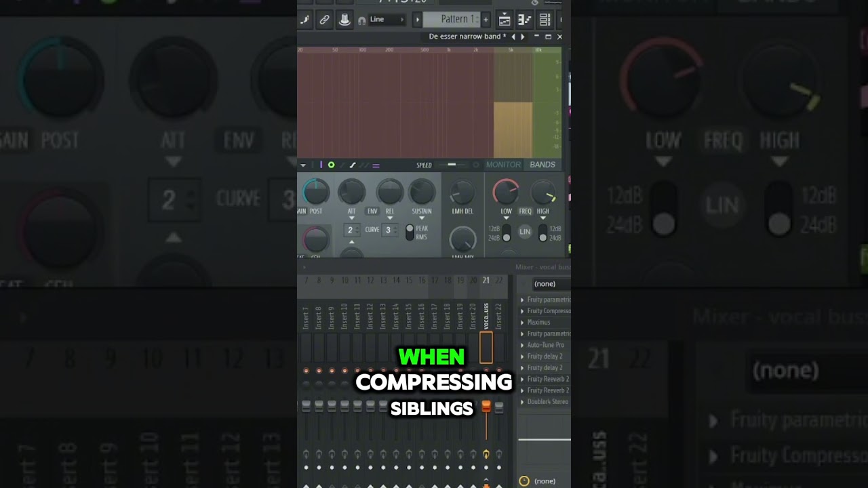
Task: Open the Line snap dropdown
Action: pos(387,20)
